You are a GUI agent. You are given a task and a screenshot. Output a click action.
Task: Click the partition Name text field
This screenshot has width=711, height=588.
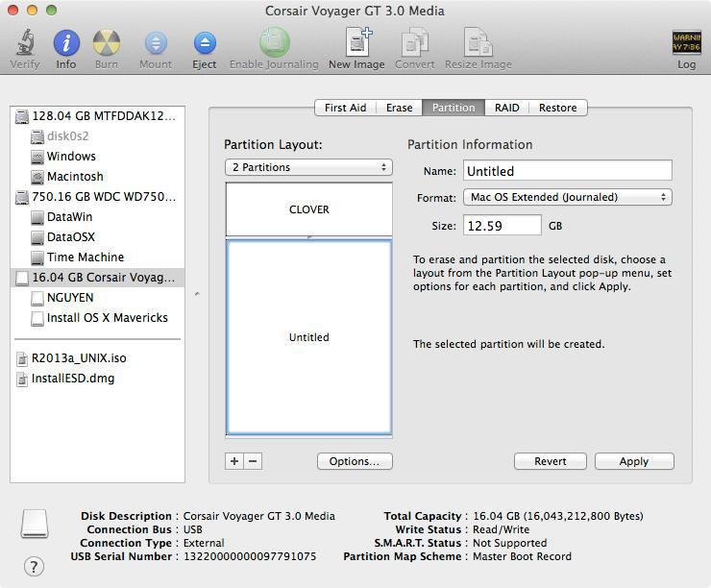567,171
